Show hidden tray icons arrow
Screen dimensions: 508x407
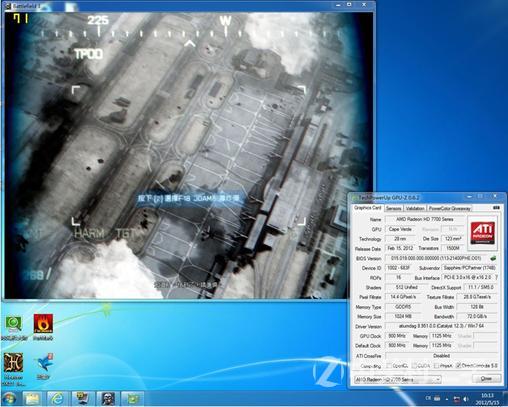click(x=447, y=399)
